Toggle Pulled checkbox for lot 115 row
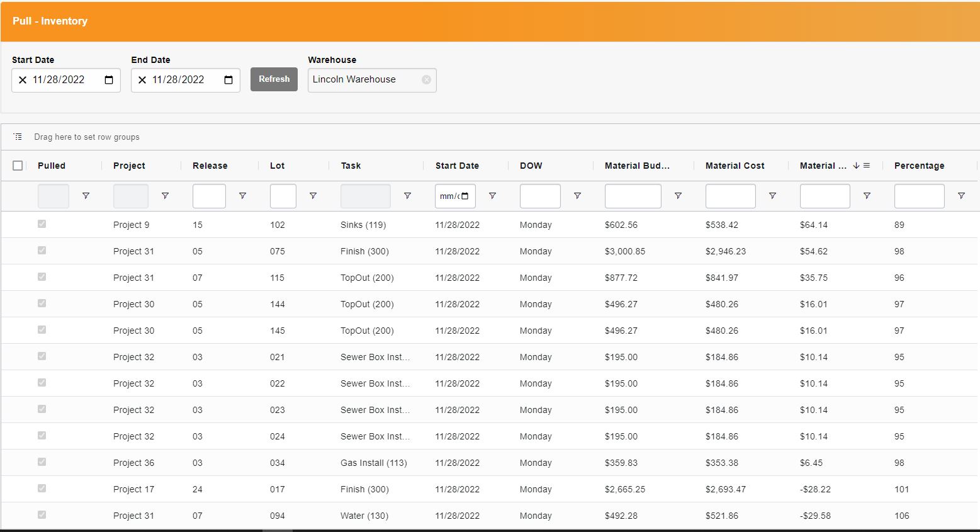 pos(42,277)
